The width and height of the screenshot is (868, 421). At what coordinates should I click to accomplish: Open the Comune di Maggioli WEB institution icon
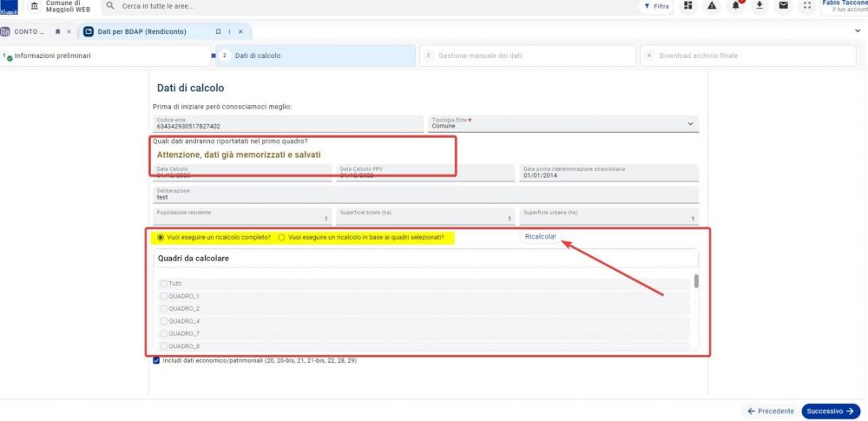[x=35, y=6]
